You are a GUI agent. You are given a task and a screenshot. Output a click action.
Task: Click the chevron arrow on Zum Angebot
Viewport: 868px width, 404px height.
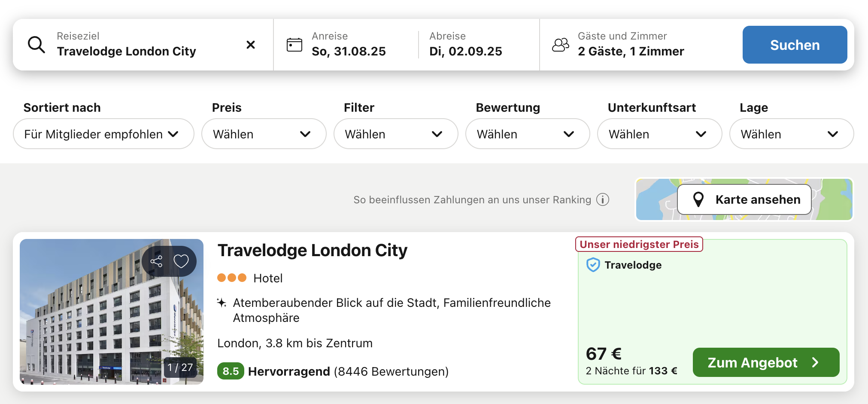tap(815, 362)
